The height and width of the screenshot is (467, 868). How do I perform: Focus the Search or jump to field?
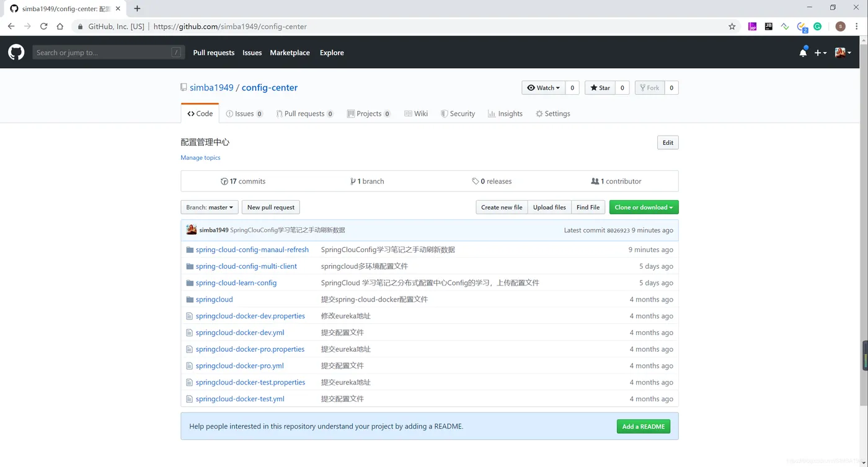point(108,53)
